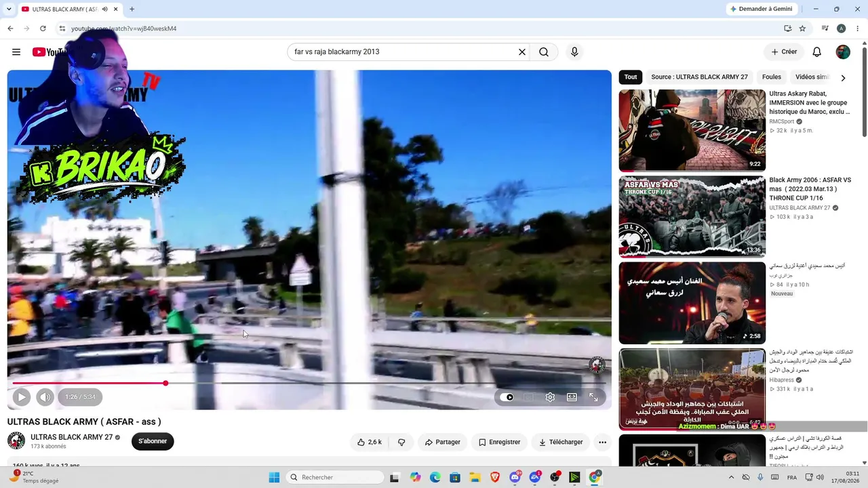View site information icon in address bar
This screenshot has width=868, height=488.
(x=62, y=28)
